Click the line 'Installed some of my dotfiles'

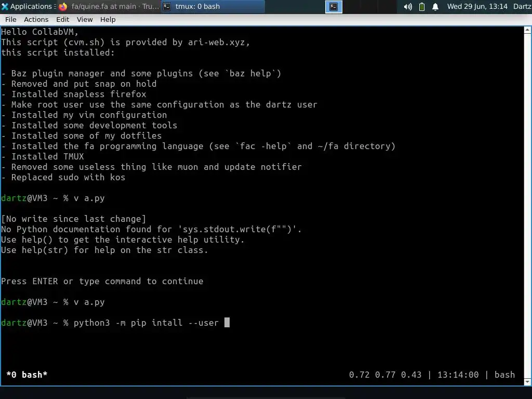click(82, 136)
